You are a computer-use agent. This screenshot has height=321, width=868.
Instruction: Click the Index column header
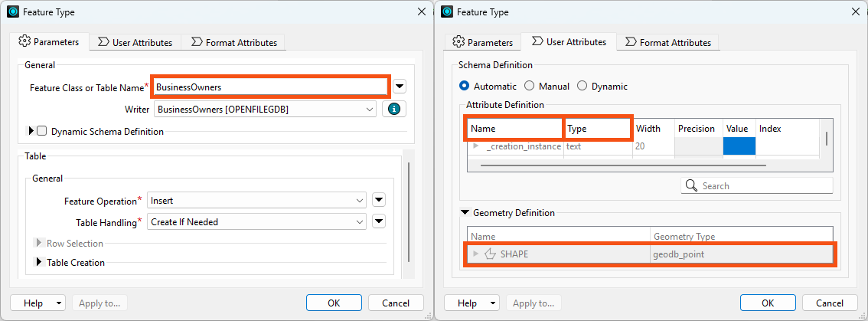787,129
